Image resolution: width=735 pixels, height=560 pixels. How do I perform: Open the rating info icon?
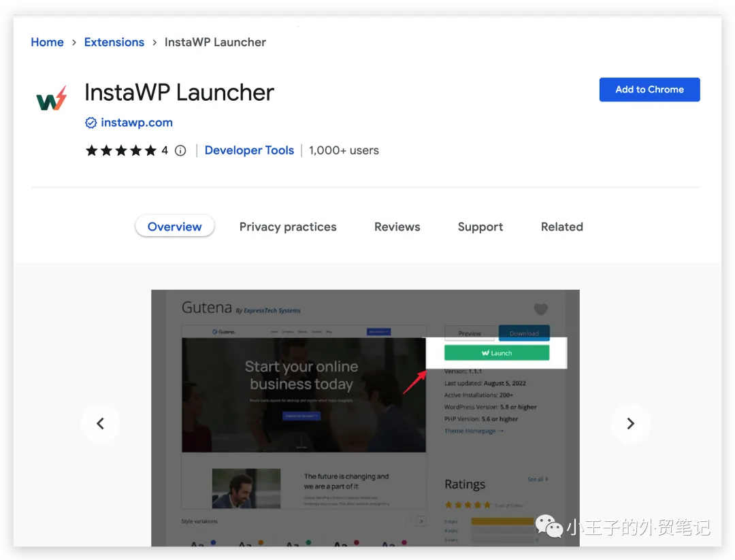point(180,150)
